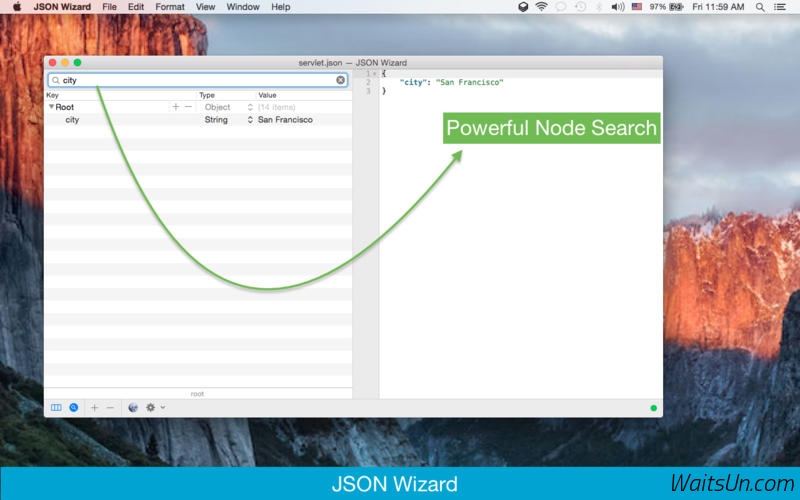Add child to Root with plus
800x500 pixels.
[176, 107]
